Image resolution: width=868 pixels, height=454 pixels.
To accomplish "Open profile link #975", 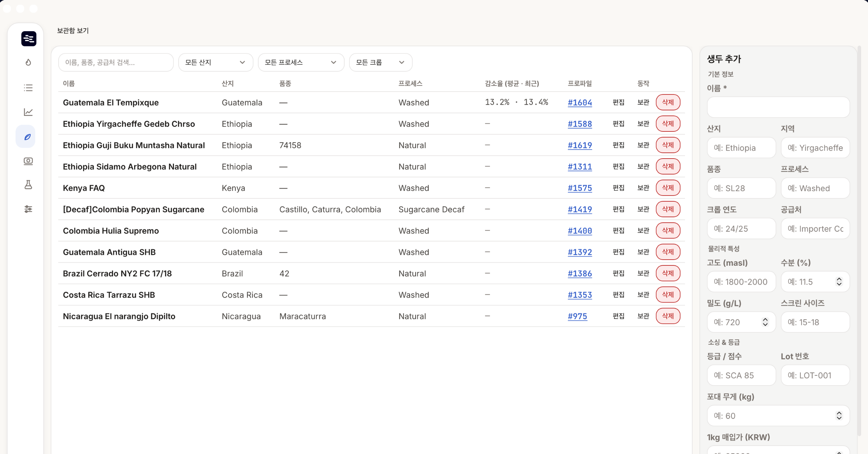I will [x=577, y=316].
